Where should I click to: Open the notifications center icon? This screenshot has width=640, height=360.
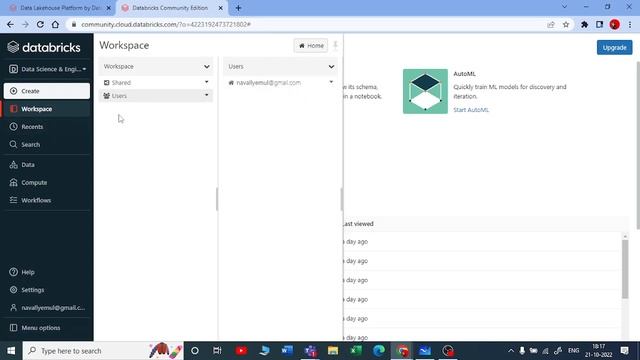[624, 351]
